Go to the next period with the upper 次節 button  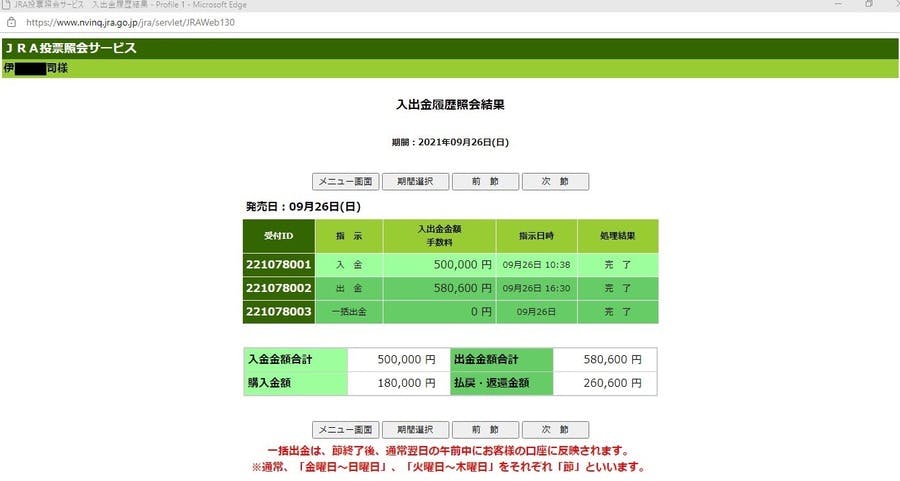555,182
